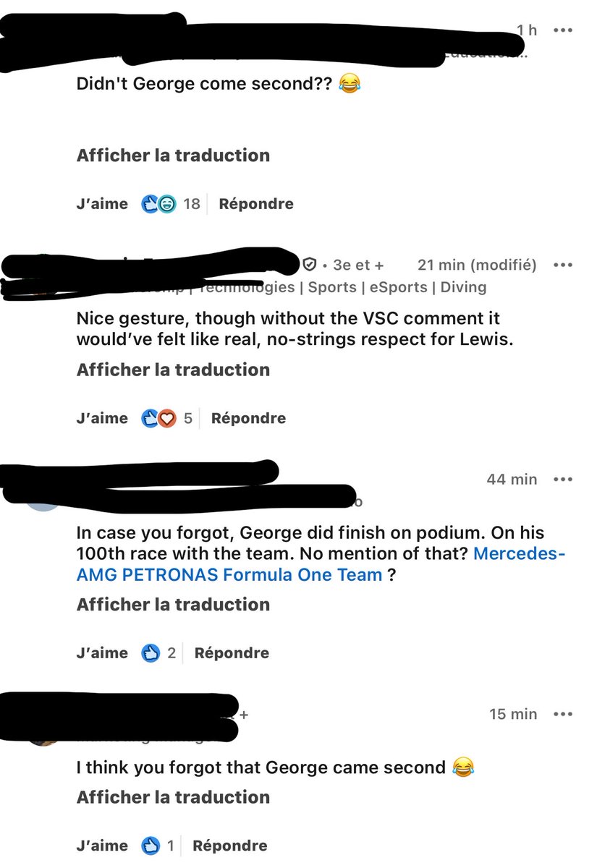The height and width of the screenshot is (868, 597).
Task: Open the more options menu on the 15 min comment
Action: pos(562,714)
